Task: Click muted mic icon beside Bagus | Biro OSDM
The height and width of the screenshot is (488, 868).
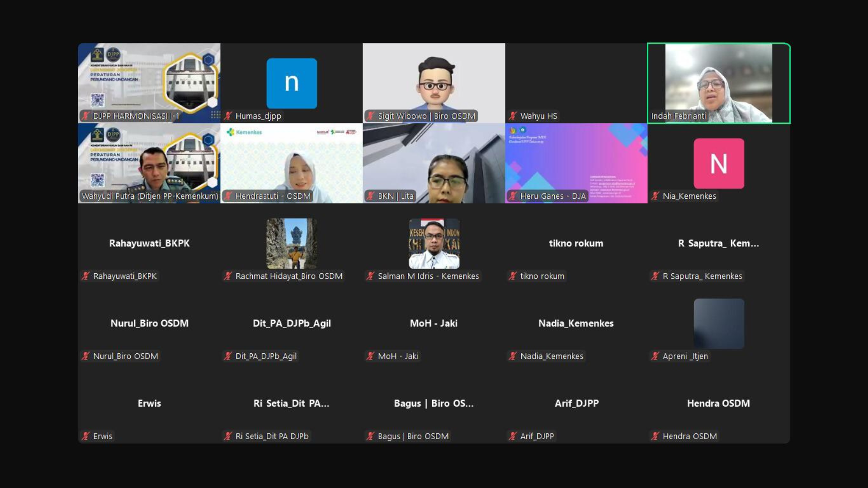Action: pyautogui.click(x=370, y=436)
